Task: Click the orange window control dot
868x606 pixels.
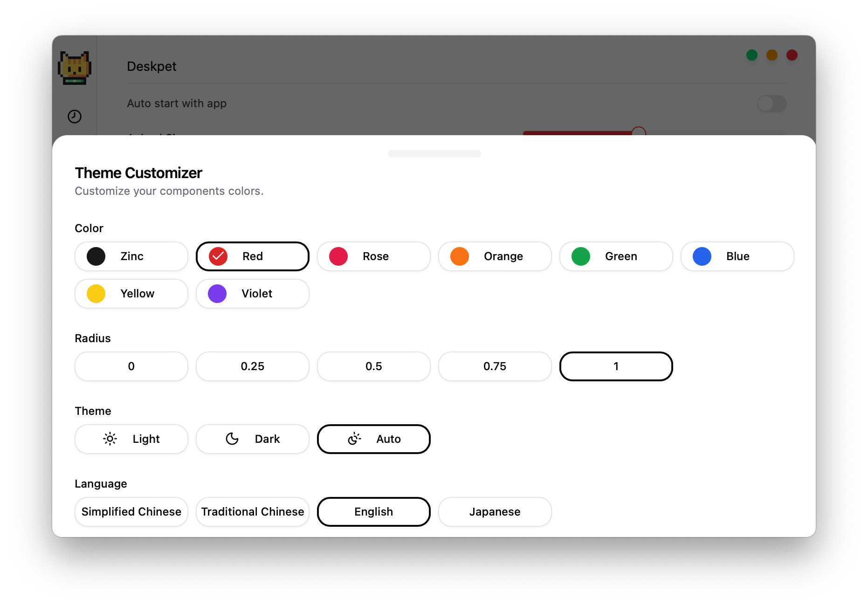Action: click(x=772, y=55)
